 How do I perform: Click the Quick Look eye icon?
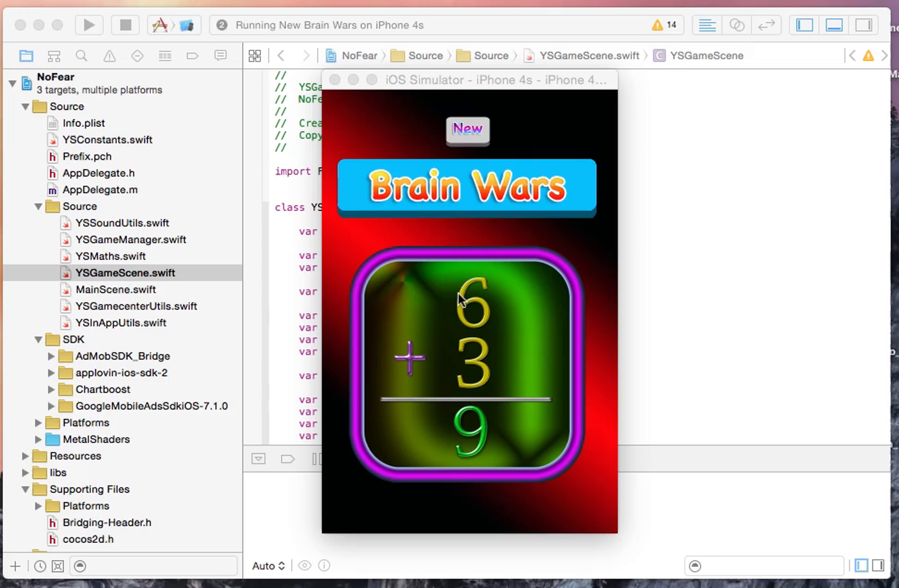(x=305, y=565)
